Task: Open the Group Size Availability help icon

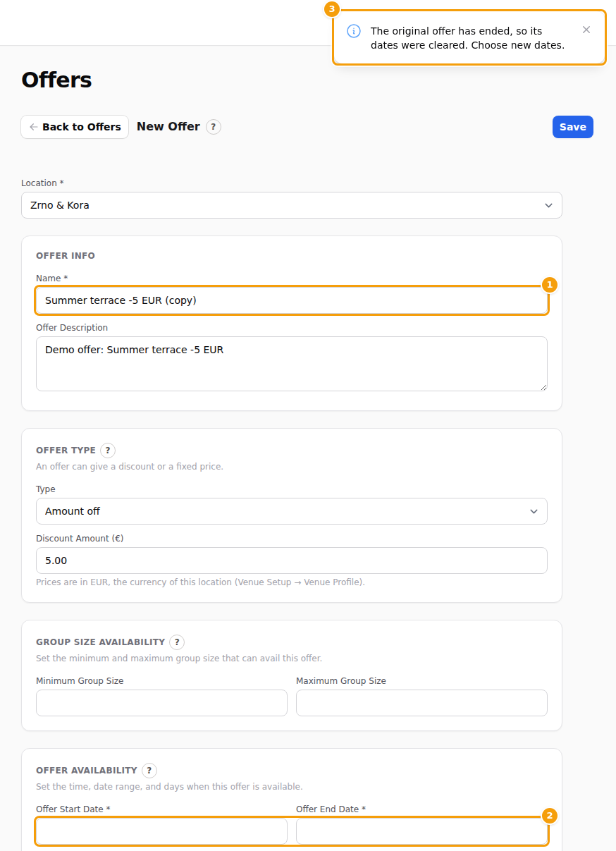Action: pyautogui.click(x=177, y=642)
